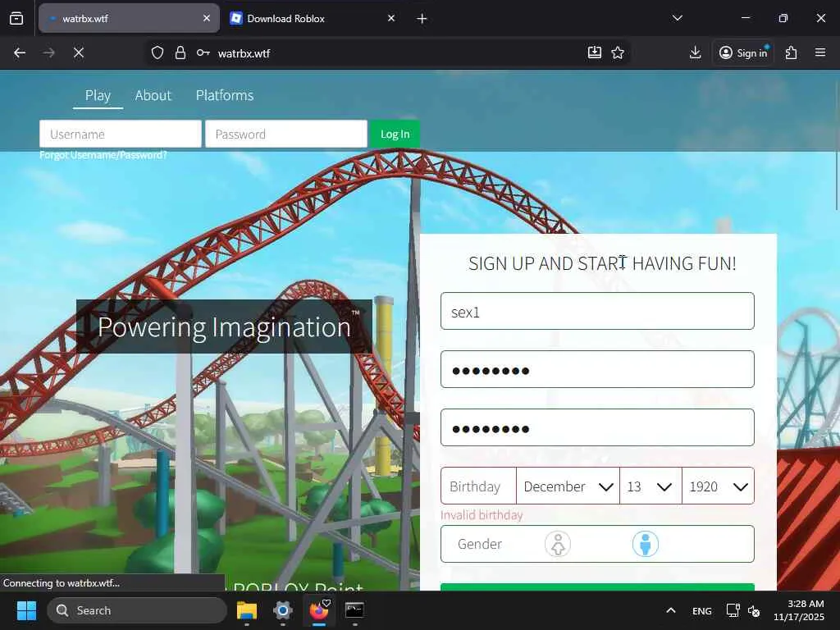Open Forgot Username/Password link
The image size is (840, 630).
click(103, 155)
